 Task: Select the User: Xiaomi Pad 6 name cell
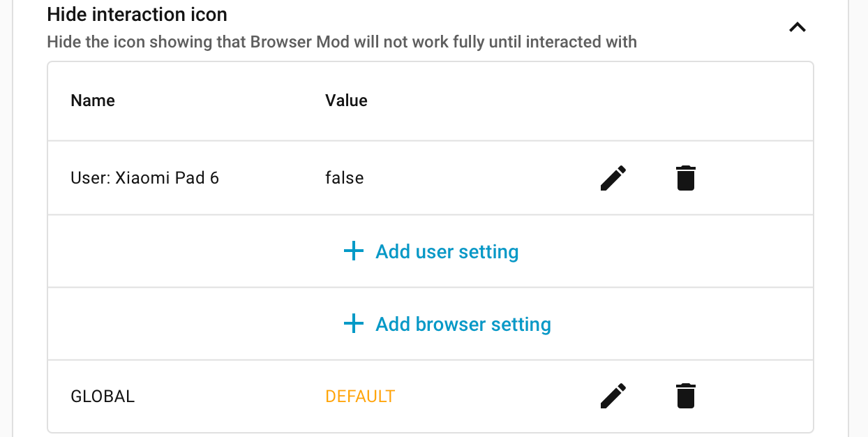145,178
